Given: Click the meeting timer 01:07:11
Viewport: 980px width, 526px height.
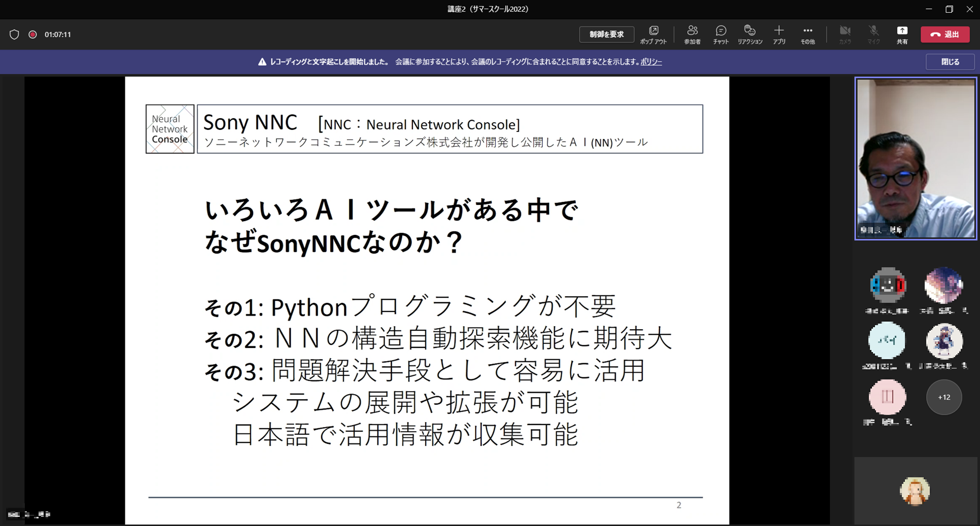Looking at the screenshot, I should [58, 34].
